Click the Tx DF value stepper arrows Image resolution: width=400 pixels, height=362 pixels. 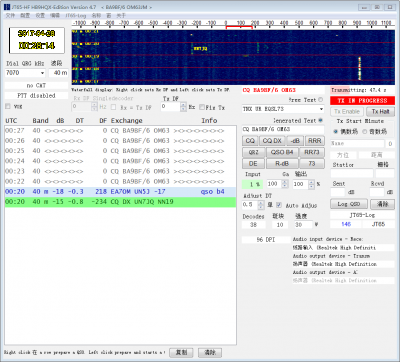coord(183,107)
